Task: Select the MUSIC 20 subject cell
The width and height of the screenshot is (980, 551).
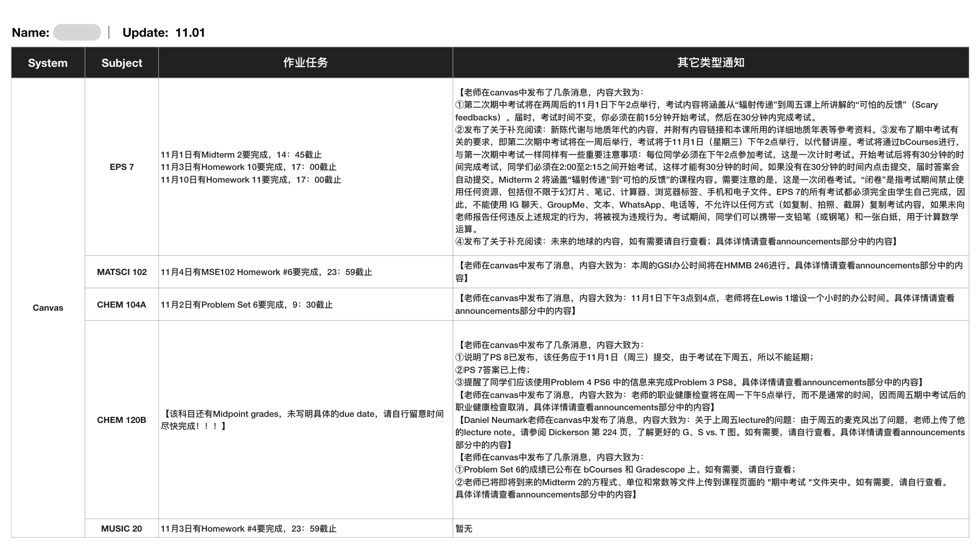Action: pos(121,529)
